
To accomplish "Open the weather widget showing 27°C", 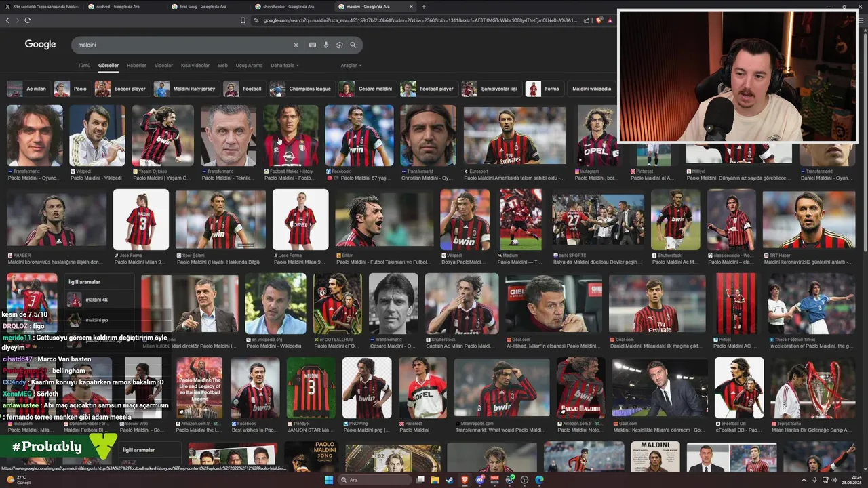I will pyautogui.click(x=18, y=480).
